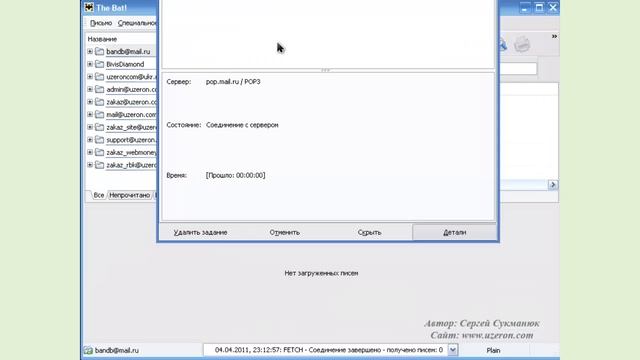Switch to the Все tab
640x360 pixels.
point(98,195)
